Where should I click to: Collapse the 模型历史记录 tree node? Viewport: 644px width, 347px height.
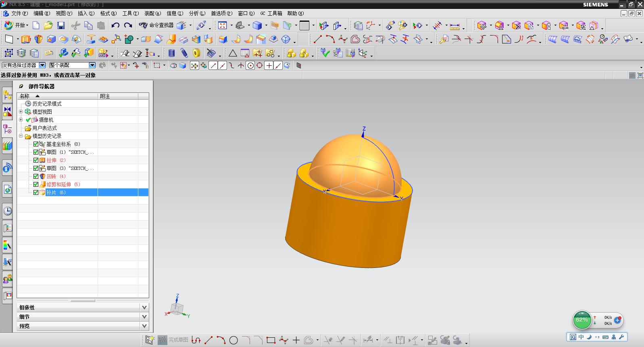tap(21, 136)
